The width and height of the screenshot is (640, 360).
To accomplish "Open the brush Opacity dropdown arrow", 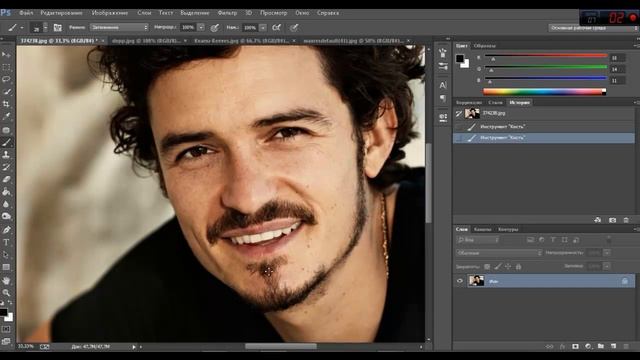I will point(201,27).
